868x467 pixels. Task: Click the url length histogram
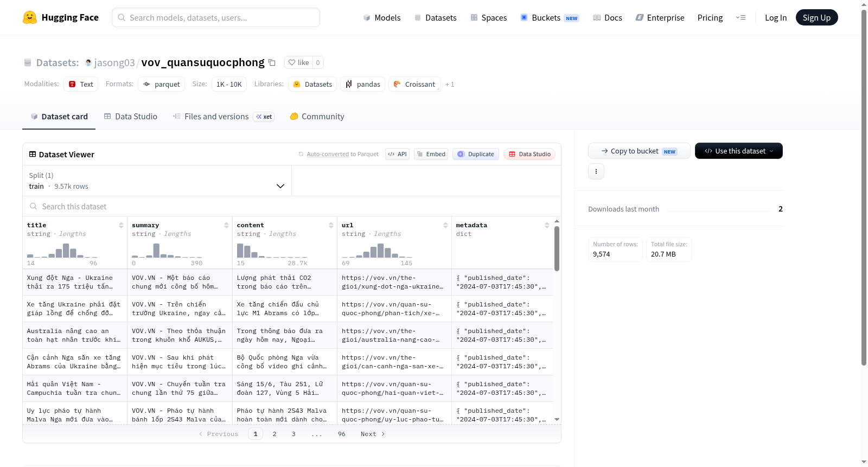point(377,250)
